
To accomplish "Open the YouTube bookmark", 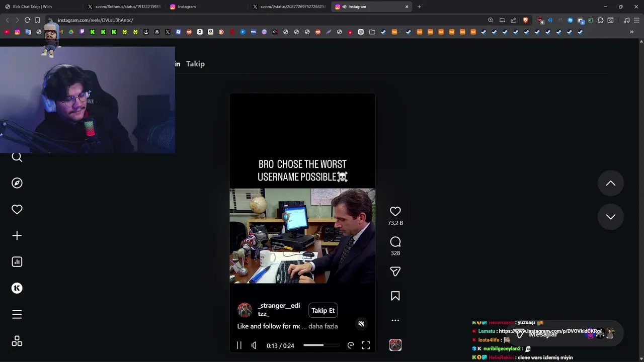I will (x=7, y=32).
